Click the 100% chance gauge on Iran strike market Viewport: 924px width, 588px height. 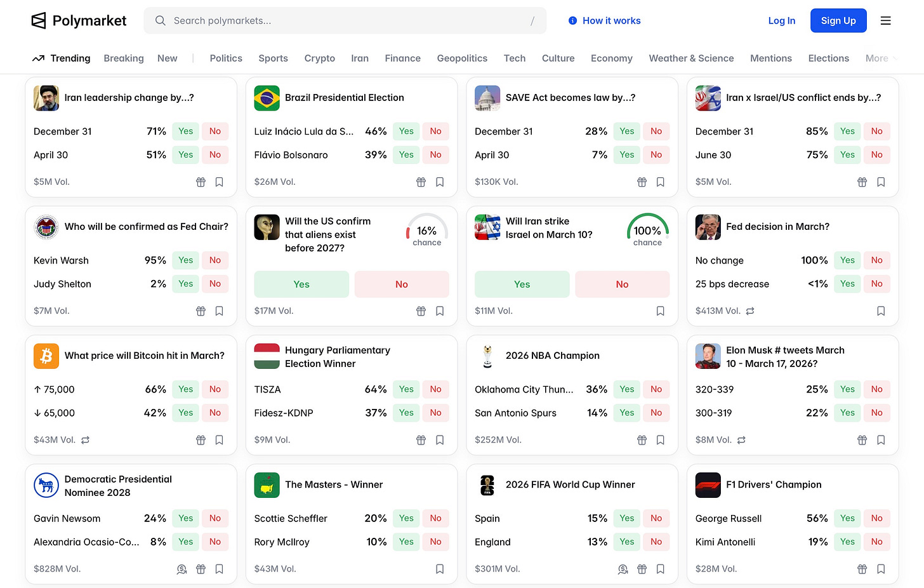click(647, 230)
